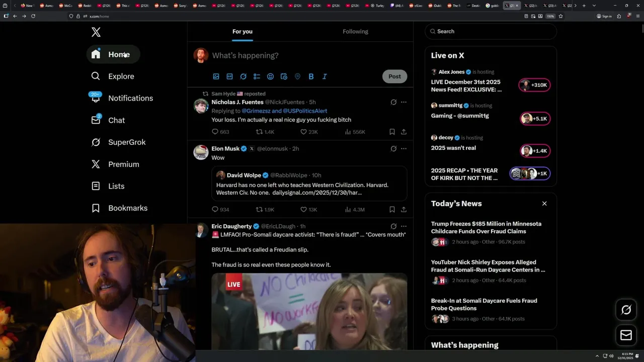The image size is (644, 362).
Task: Open the quoted David Wolpe post
Action: pyautogui.click(x=309, y=184)
